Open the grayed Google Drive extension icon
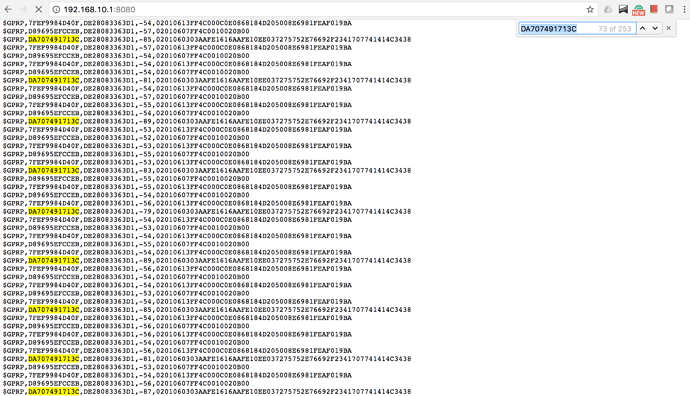Image resolution: width=690 pixels, height=396 pixels. click(608, 9)
